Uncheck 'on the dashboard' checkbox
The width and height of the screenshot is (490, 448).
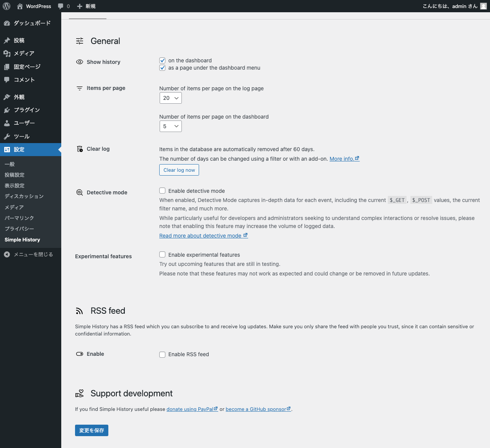click(162, 60)
